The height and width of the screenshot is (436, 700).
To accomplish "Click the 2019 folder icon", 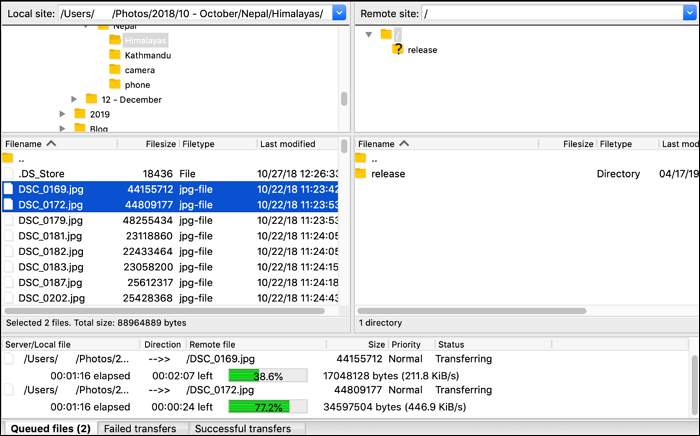I will tap(80, 113).
